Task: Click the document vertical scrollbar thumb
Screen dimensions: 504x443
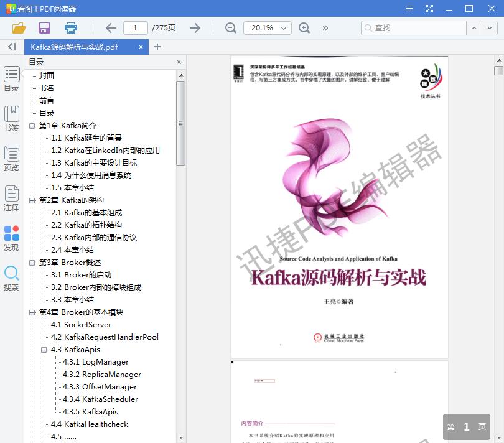Action: (x=498, y=70)
